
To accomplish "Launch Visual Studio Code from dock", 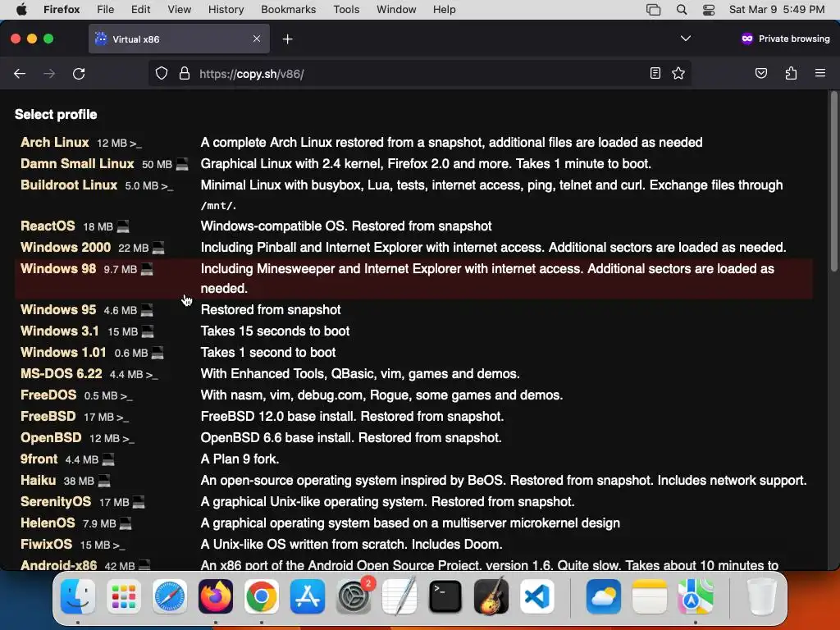I will tap(536, 596).
